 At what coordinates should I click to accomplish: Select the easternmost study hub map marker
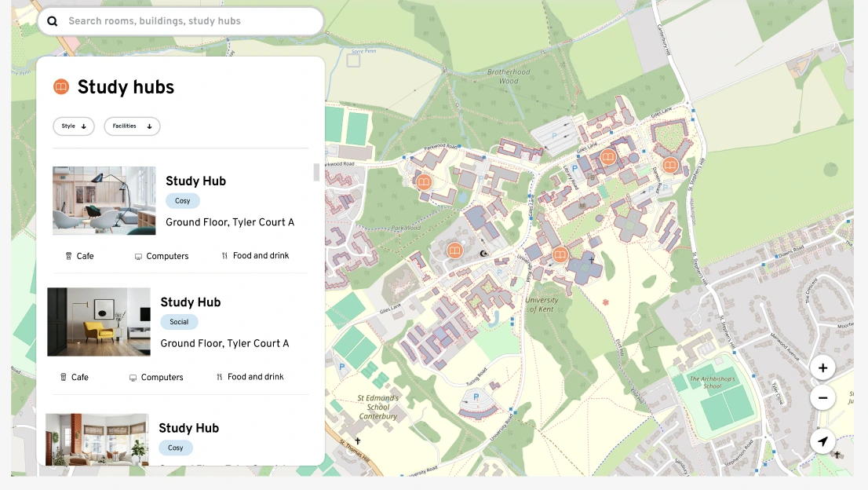point(670,165)
